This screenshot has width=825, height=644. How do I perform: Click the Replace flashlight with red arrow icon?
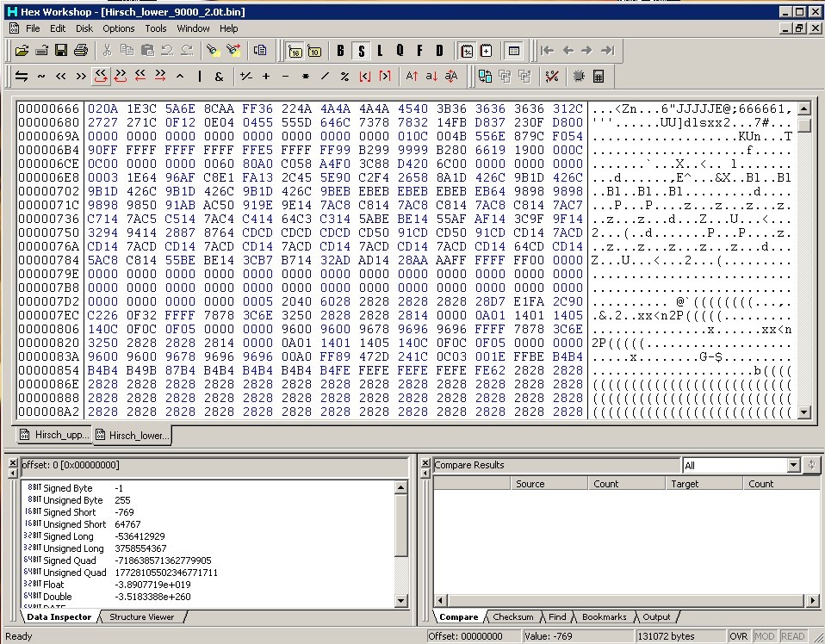point(233,51)
